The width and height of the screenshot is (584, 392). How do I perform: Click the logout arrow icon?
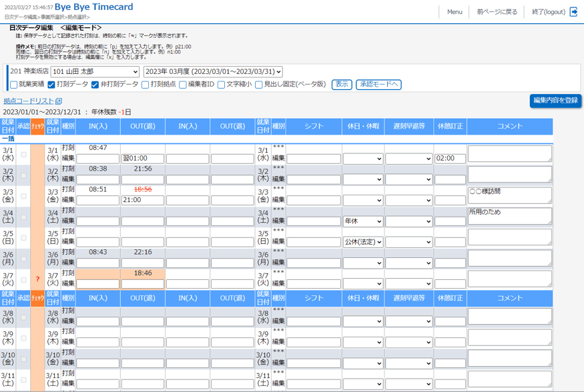pos(573,11)
